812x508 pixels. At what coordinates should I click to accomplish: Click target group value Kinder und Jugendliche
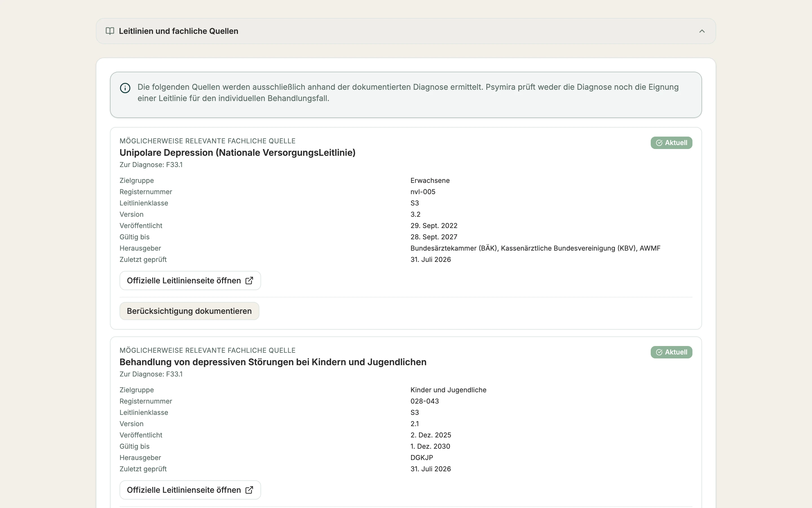[x=448, y=390]
